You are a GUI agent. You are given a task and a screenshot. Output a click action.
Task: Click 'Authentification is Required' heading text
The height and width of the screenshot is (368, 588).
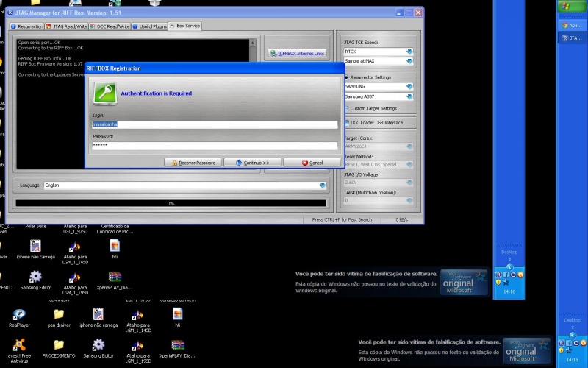pyautogui.click(x=157, y=93)
